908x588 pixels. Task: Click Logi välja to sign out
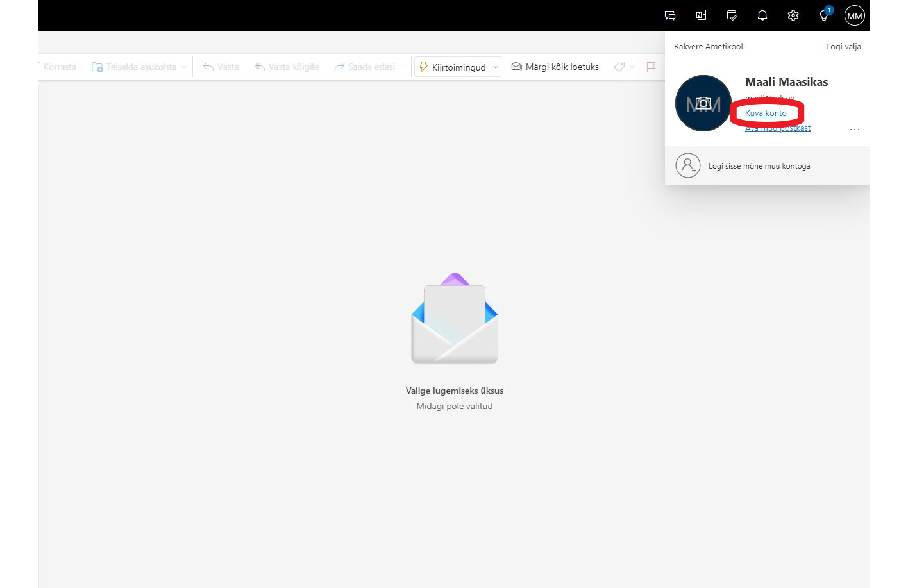tap(843, 47)
